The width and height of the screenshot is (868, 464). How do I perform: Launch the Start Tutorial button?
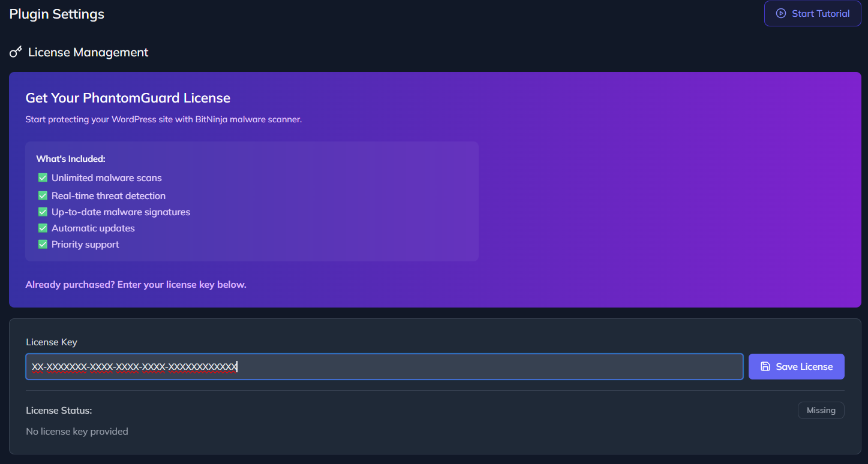(x=812, y=13)
